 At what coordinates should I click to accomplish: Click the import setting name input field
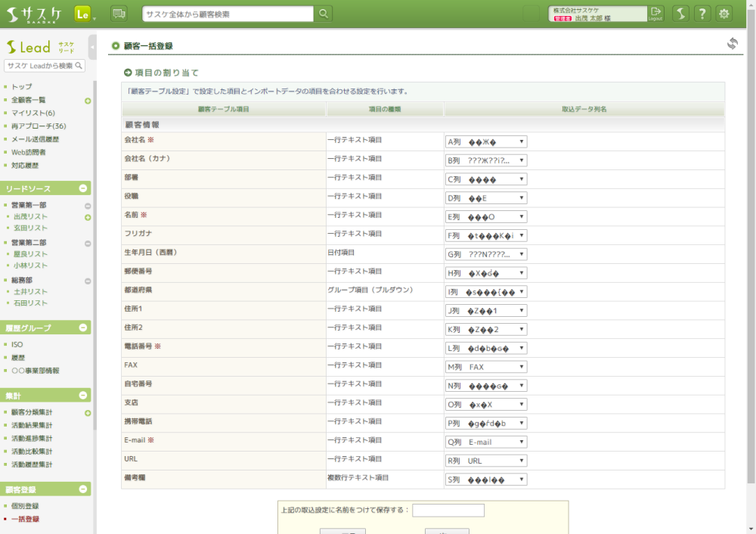448,511
